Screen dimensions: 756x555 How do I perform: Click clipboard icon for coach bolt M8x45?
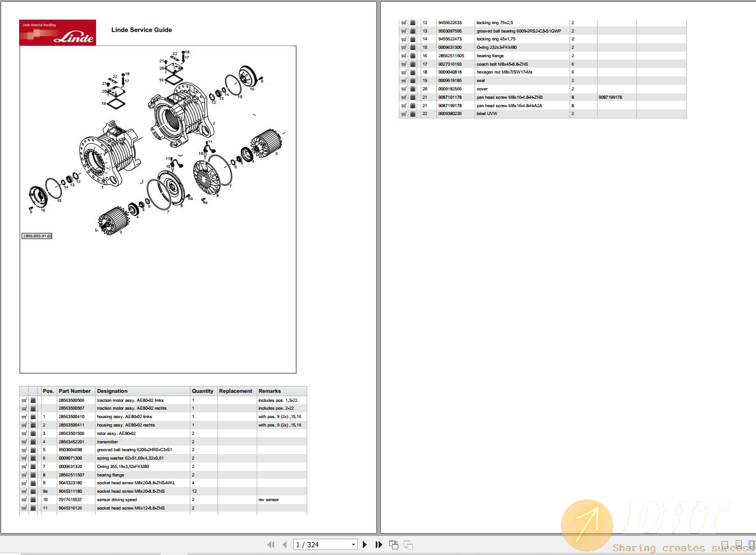pyautogui.click(x=413, y=64)
